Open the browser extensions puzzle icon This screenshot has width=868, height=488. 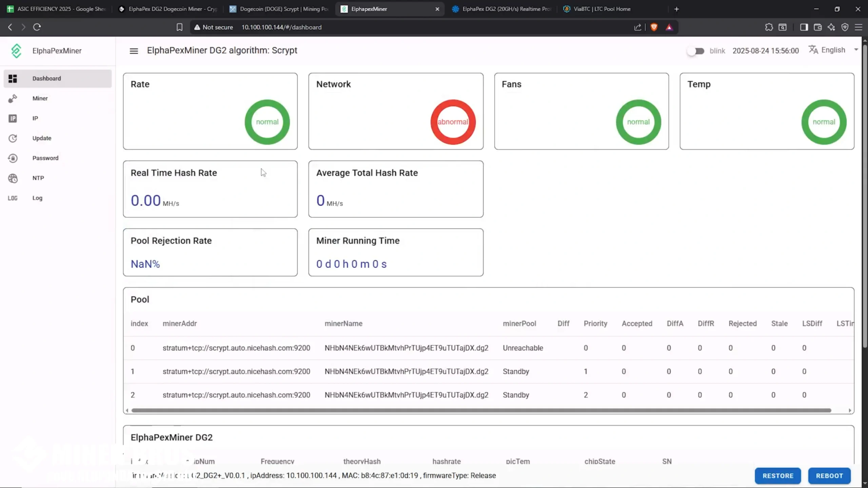[769, 27]
